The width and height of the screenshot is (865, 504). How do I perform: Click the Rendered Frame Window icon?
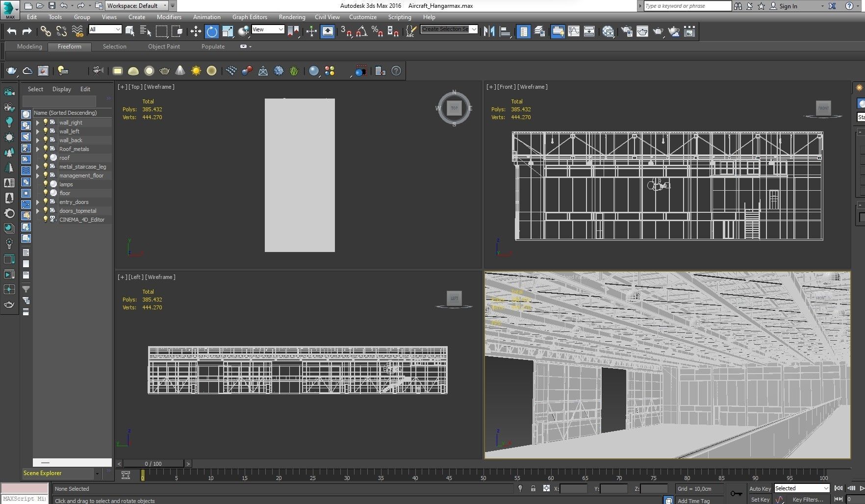click(x=642, y=32)
